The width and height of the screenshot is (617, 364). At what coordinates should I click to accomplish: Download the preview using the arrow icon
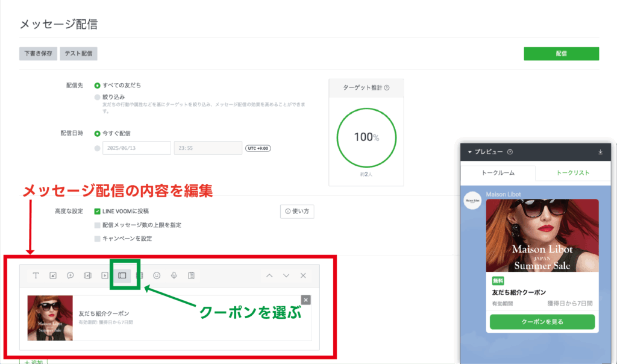tap(600, 152)
